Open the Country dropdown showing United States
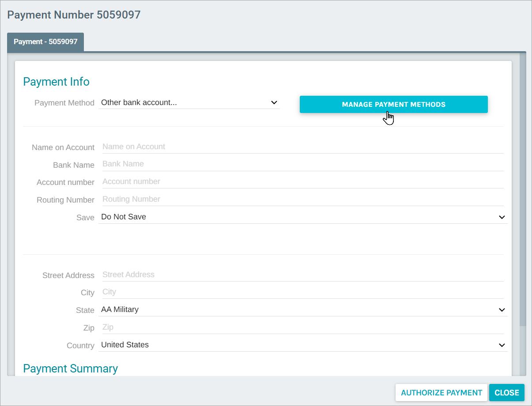Viewport: 532px width, 406px height. coord(303,345)
